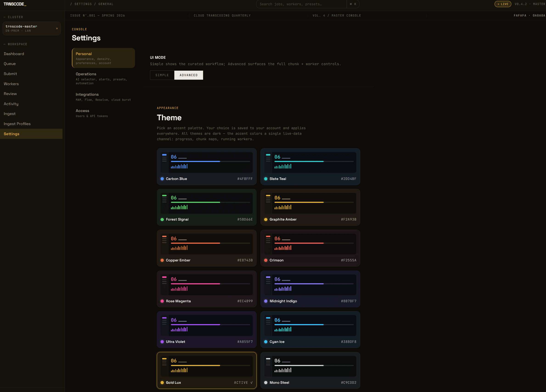Image resolution: width=546 pixels, height=392 pixels.
Task: Select the Advanced UI mode
Action: (x=189, y=75)
